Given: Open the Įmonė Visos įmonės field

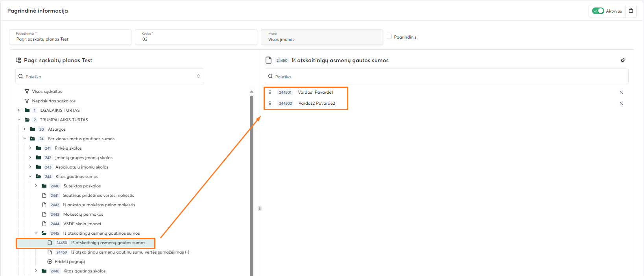Looking at the screenshot, I should pos(321,37).
